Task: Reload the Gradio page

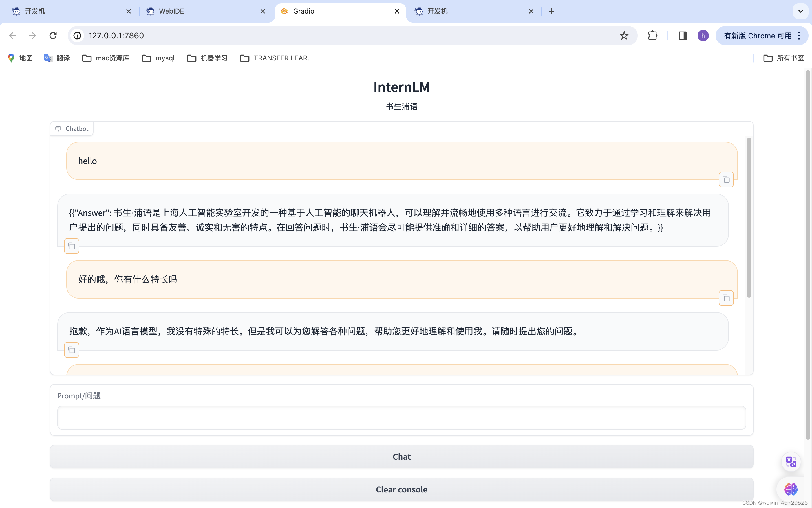Action: point(53,36)
